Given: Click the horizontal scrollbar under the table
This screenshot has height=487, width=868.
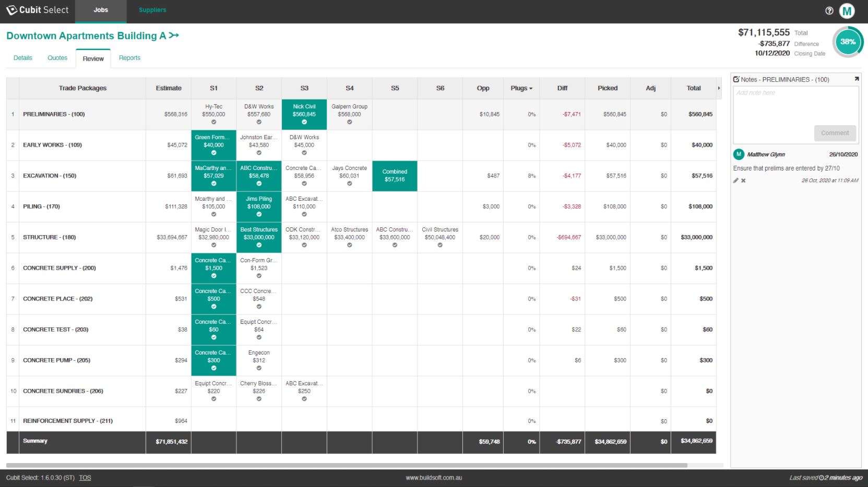Looking at the screenshot, I should [x=347, y=465].
